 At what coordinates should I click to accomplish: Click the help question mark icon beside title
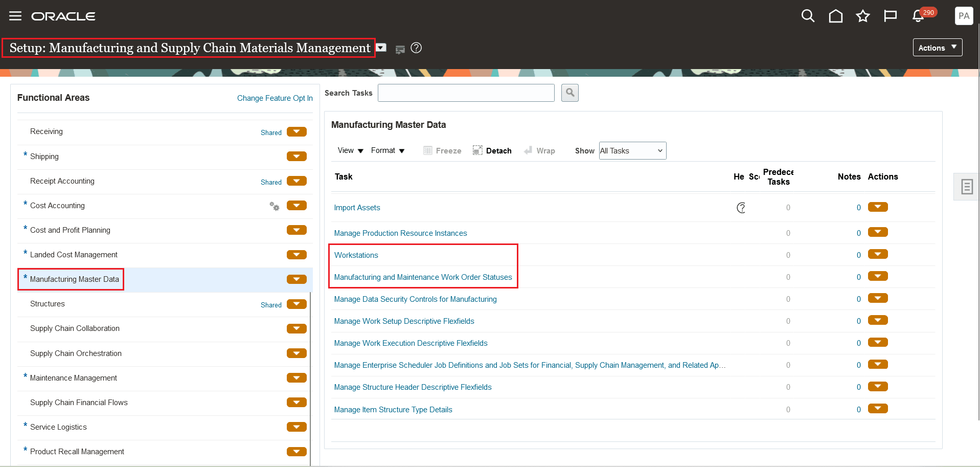pos(416,48)
